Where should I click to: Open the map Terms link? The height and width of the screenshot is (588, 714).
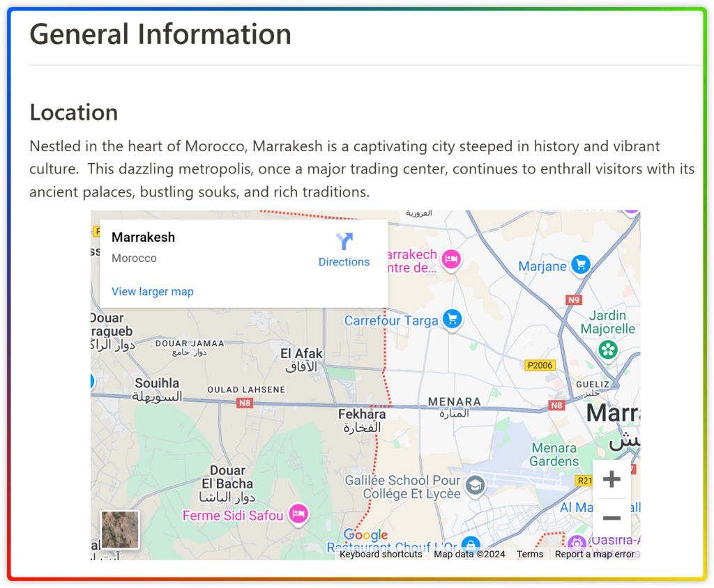[x=530, y=555]
